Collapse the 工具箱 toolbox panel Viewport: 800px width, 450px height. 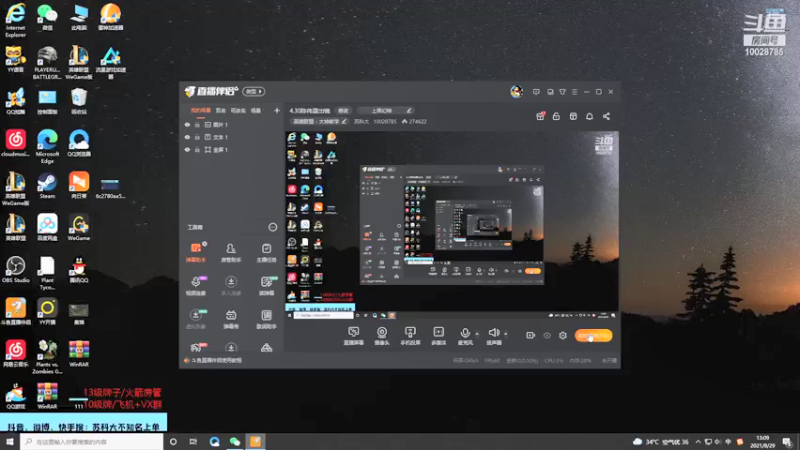(x=272, y=227)
